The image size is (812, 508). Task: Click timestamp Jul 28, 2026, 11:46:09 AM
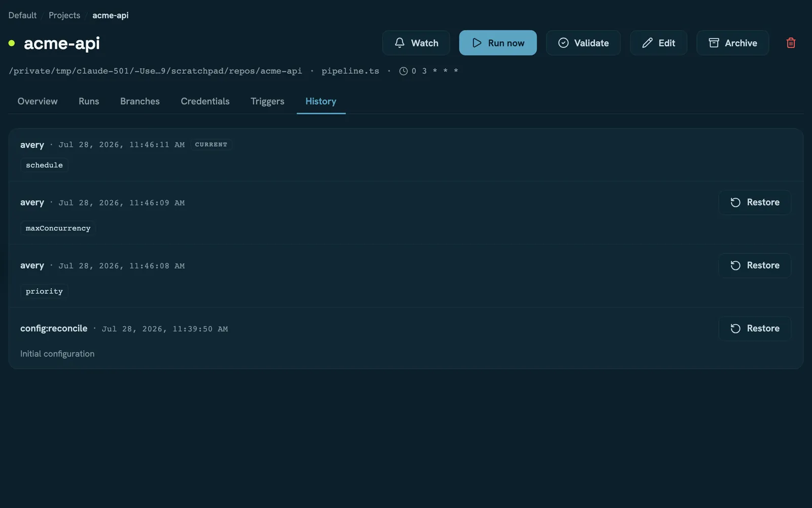click(x=122, y=203)
